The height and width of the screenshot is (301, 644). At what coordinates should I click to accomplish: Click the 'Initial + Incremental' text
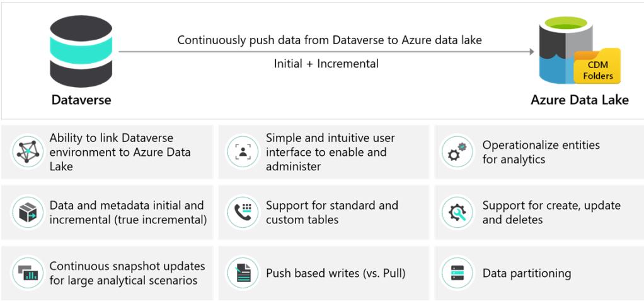[326, 63]
